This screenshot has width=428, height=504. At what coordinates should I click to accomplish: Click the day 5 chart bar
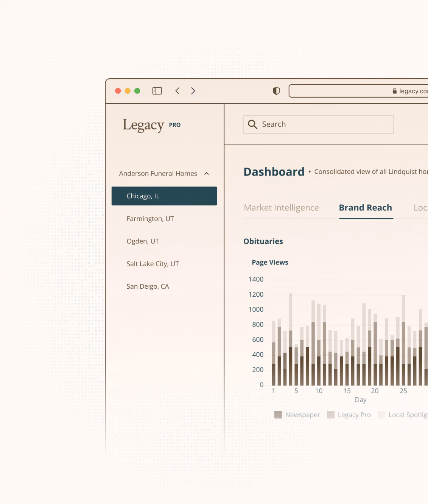pos(296,365)
